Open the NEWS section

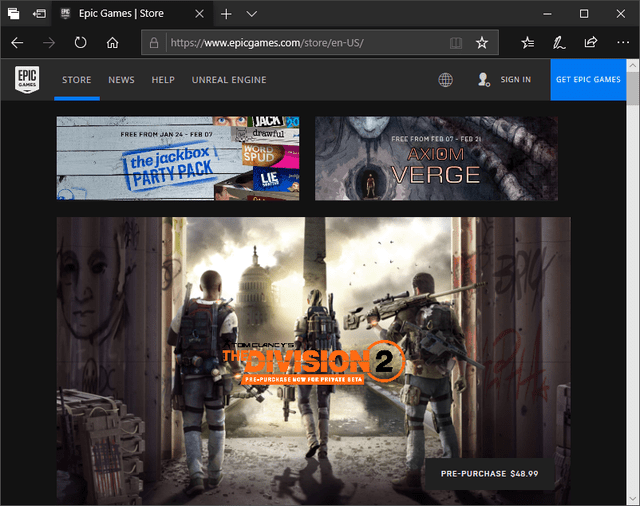(x=121, y=80)
